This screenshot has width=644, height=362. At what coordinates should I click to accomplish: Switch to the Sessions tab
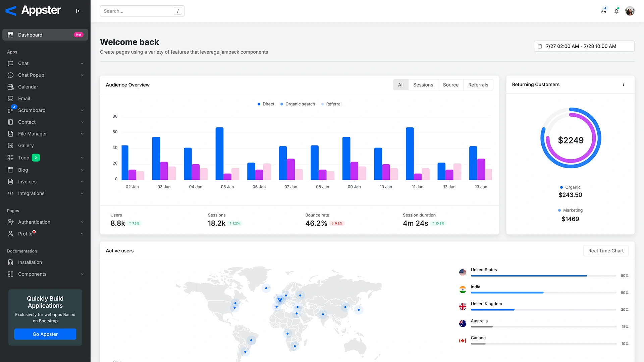pos(423,84)
